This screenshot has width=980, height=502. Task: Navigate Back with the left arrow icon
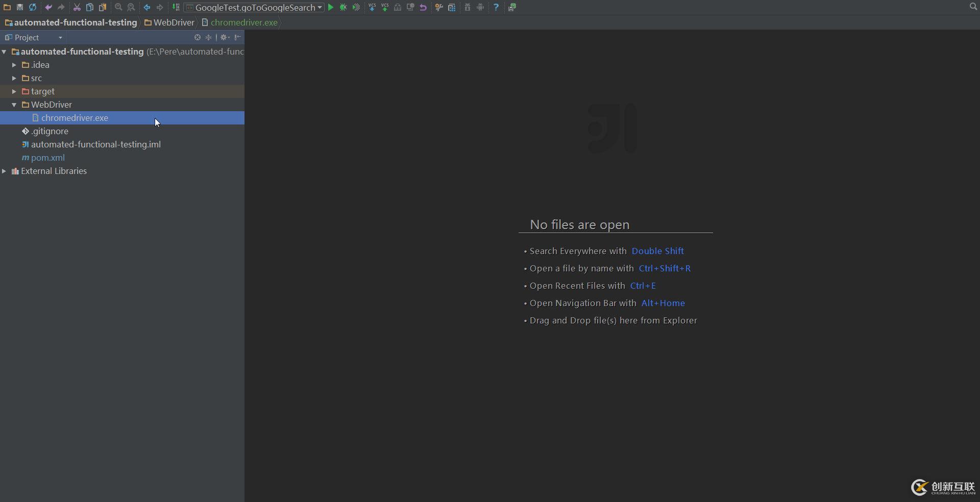click(147, 7)
